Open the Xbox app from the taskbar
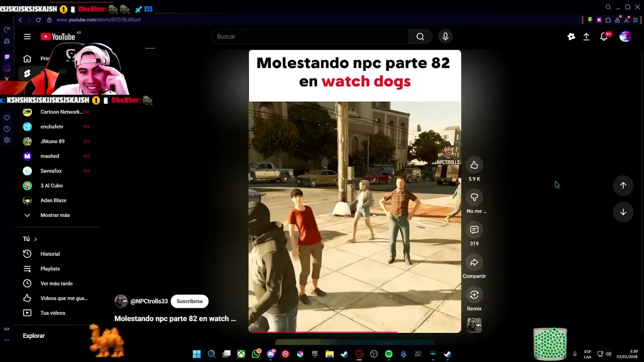This screenshot has height=362, width=644. [242, 354]
